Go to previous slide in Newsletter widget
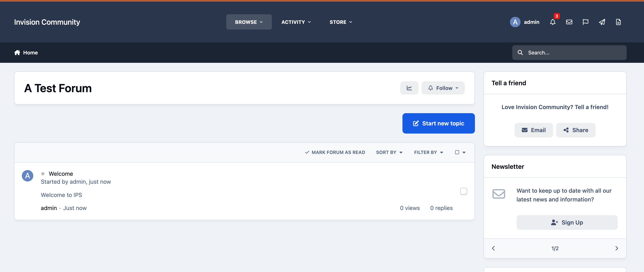Viewport: 644px width, 272px height. click(493, 248)
